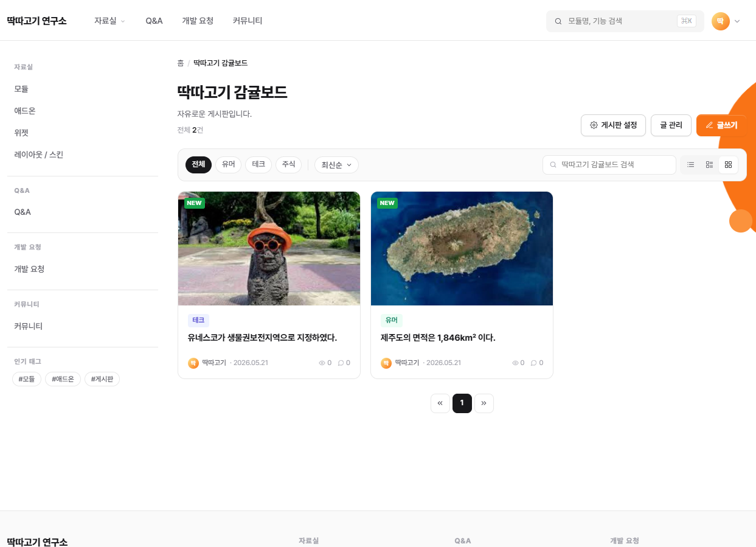Switch to grid gallery view
Image resolution: width=756 pixels, height=547 pixels.
pos(728,165)
